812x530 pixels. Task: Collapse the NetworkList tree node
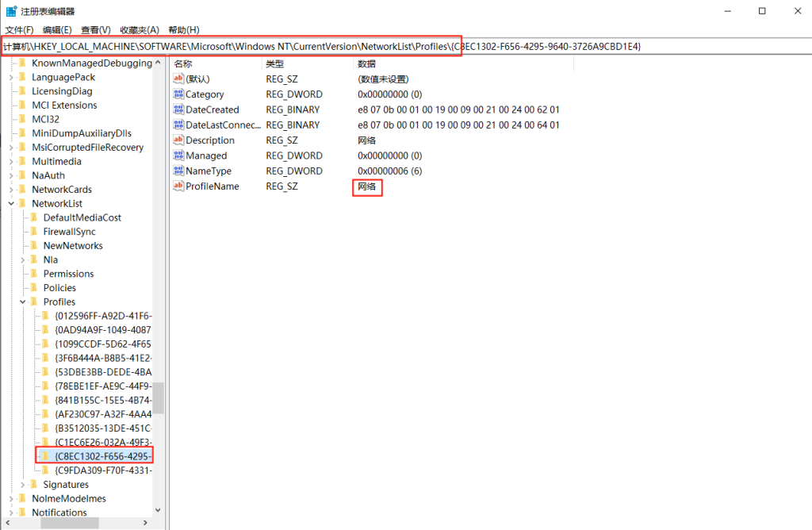11,204
